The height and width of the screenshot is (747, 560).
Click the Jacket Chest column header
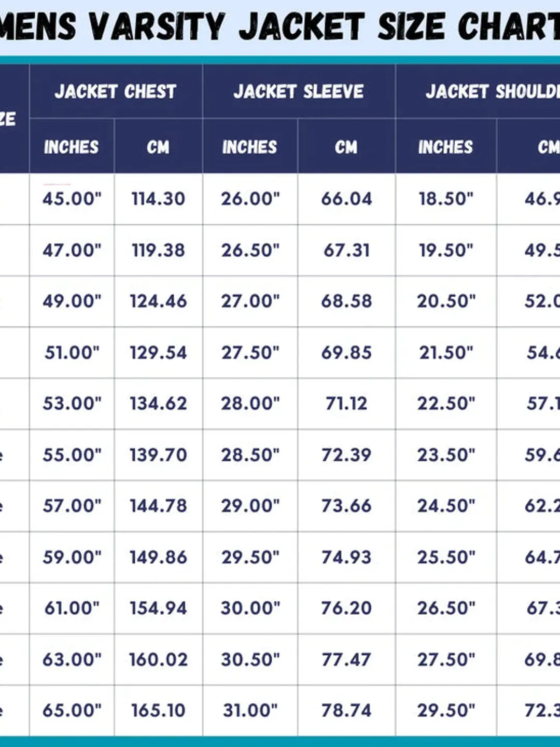click(x=116, y=91)
